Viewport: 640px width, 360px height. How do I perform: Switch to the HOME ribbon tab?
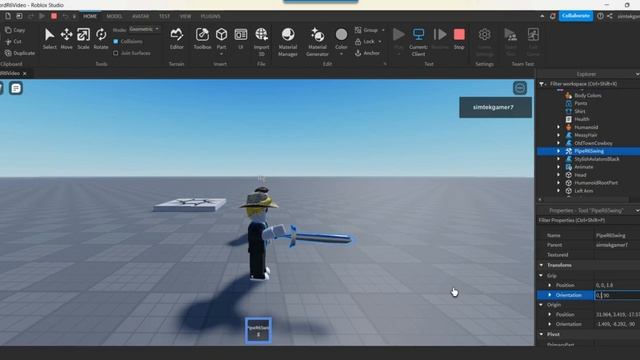(x=90, y=16)
